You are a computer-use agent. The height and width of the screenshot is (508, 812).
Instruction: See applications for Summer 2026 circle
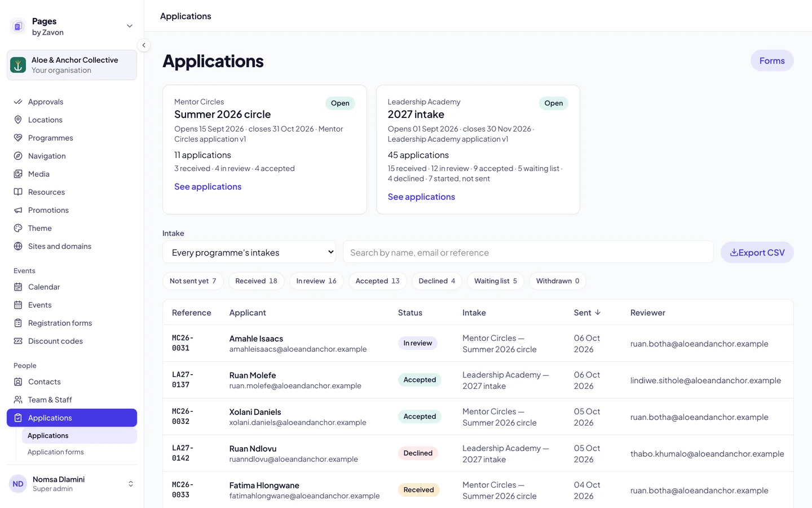[208, 187]
